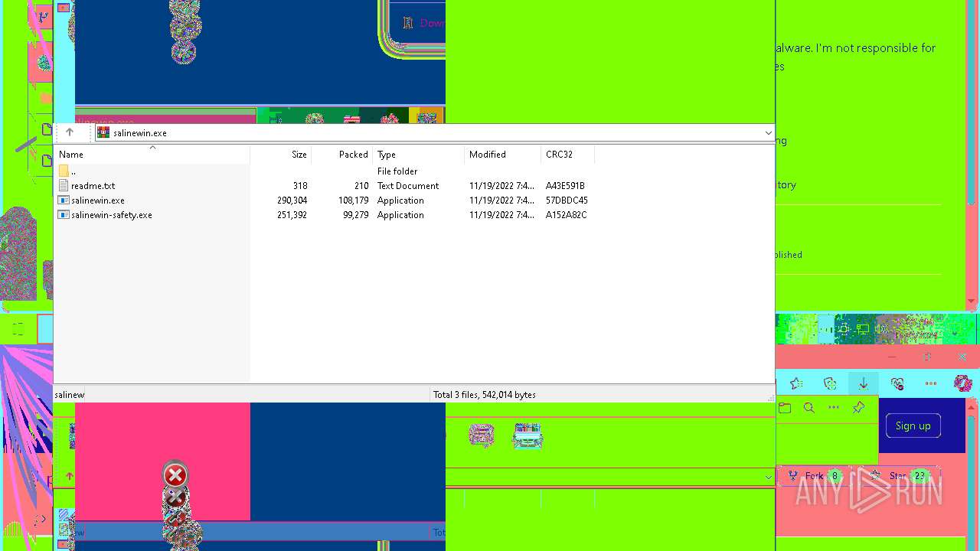Open more options in downloads panel
This screenshot has width=980, height=551.
[834, 408]
